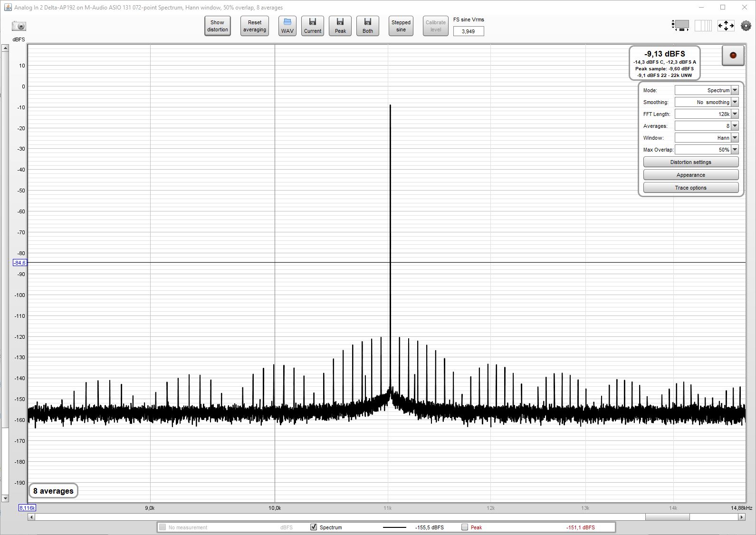Image resolution: width=756 pixels, height=535 pixels.
Task: Edit FS sine Vrms field
Action: point(469,31)
